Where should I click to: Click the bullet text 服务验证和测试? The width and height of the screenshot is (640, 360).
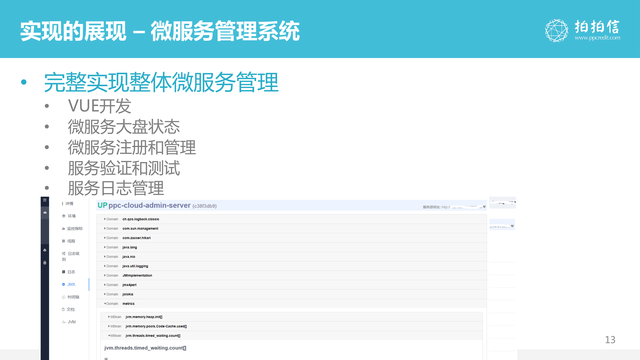click(124, 168)
